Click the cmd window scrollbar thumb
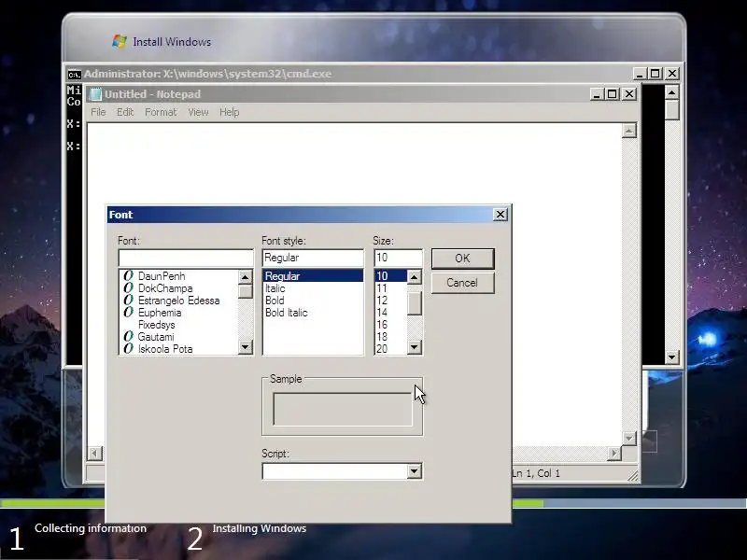This screenshot has height=560, width=747. point(671,110)
